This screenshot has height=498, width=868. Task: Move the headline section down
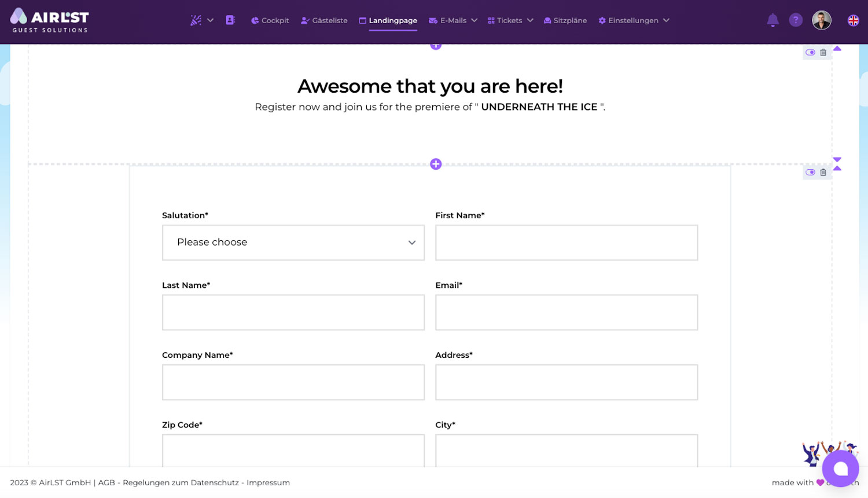(x=837, y=159)
